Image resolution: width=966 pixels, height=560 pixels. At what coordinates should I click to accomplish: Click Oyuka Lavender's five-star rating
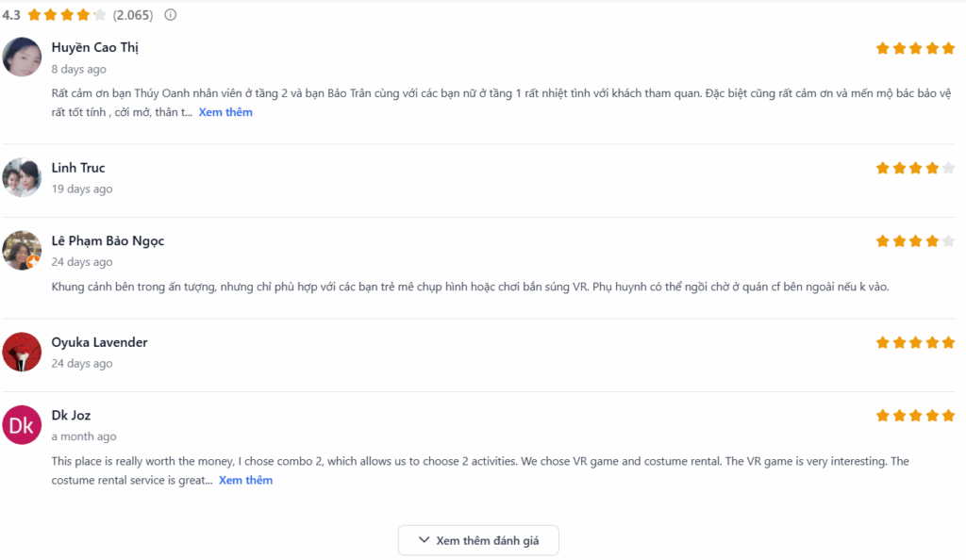pos(915,342)
